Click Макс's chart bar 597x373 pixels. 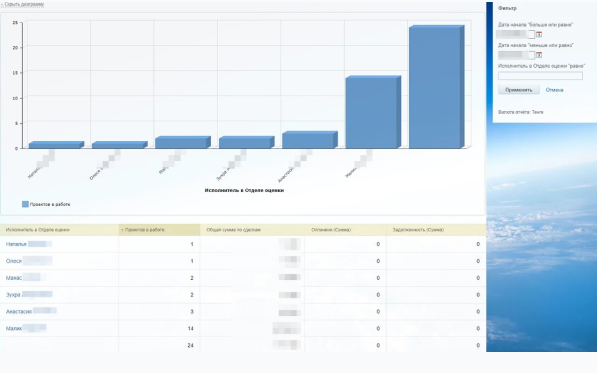pyautogui.click(x=183, y=142)
